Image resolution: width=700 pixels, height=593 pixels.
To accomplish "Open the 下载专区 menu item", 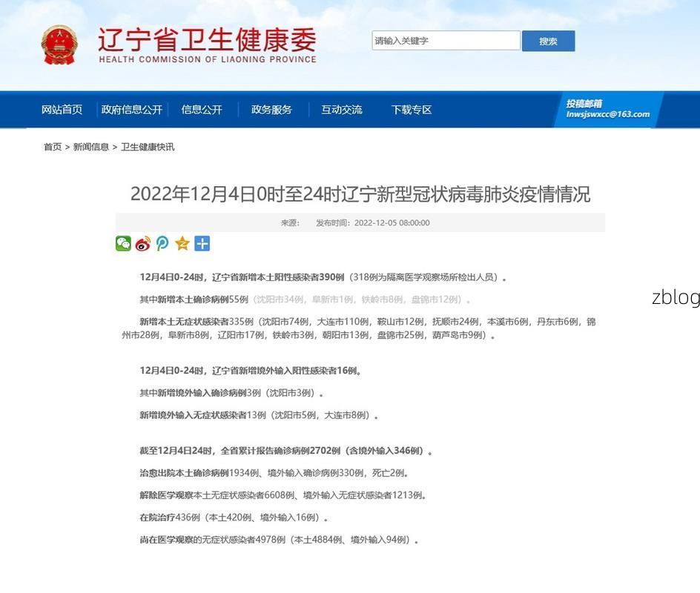I will pyautogui.click(x=412, y=109).
